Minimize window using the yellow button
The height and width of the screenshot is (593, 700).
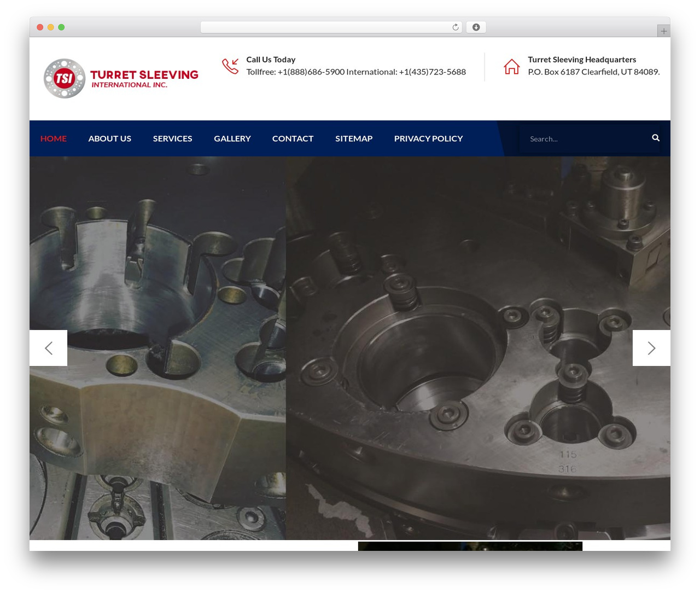point(51,27)
